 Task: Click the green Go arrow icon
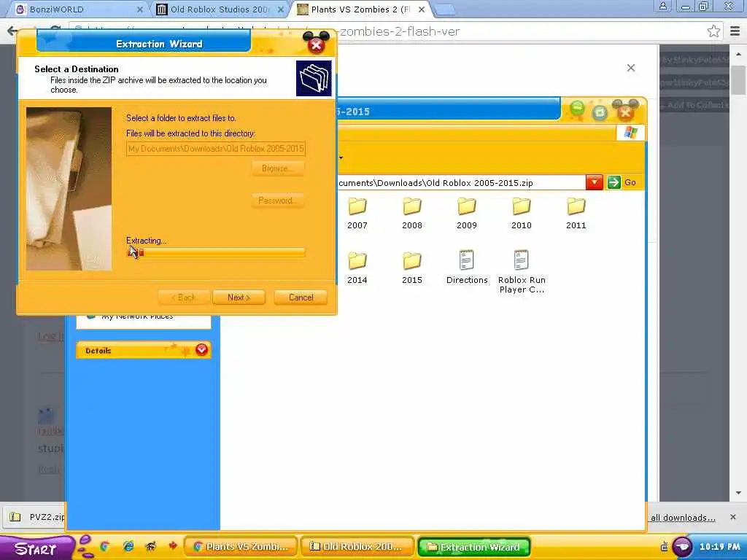coord(614,182)
